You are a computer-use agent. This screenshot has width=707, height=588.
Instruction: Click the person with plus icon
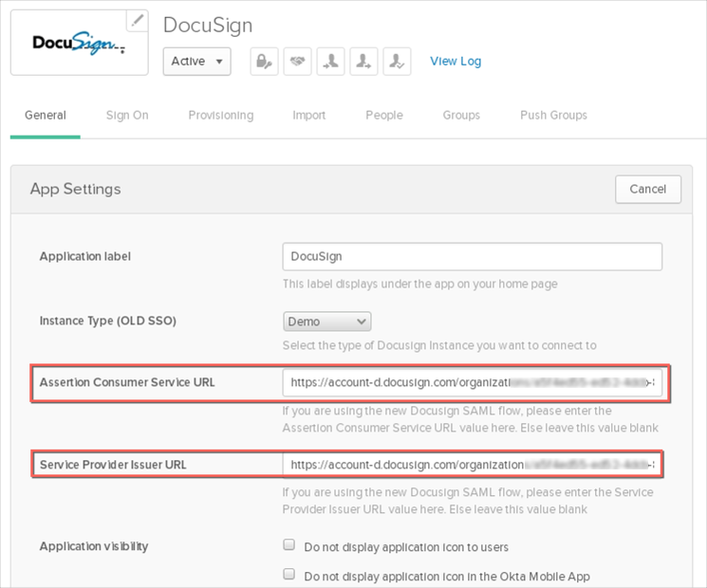(x=363, y=61)
